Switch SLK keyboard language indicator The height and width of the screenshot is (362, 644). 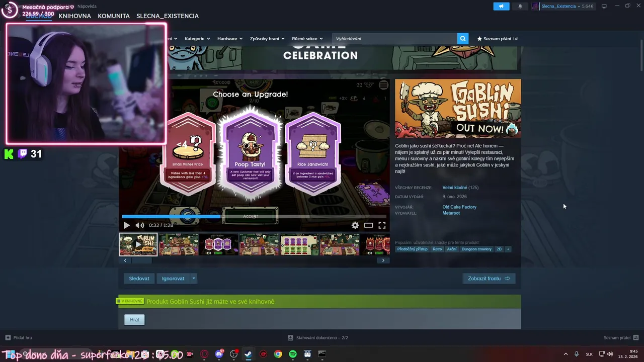(589, 354)
